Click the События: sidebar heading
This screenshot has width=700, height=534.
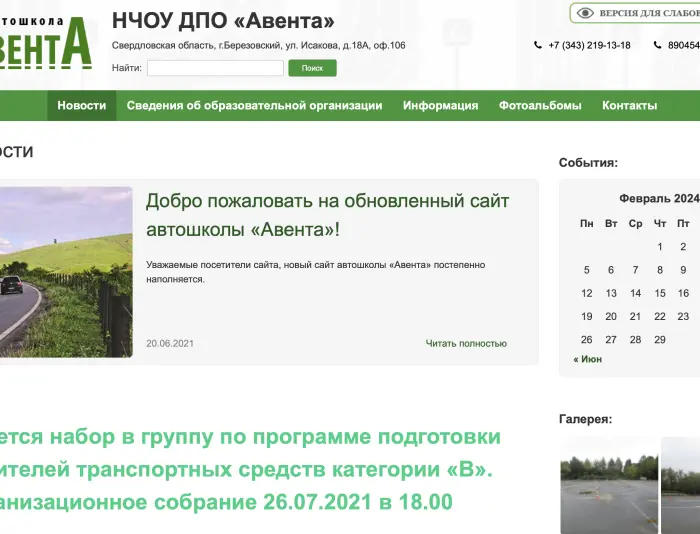[x=588, y=163]
